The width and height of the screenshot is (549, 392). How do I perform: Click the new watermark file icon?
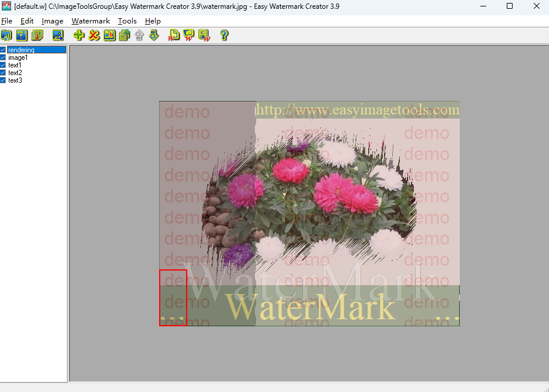pyautogui.click(x=174, y=36)
